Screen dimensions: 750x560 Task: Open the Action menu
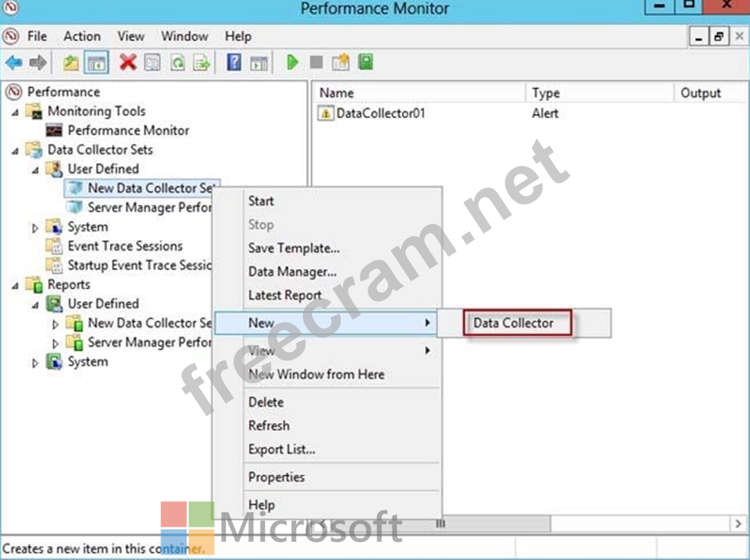(82, 36)
